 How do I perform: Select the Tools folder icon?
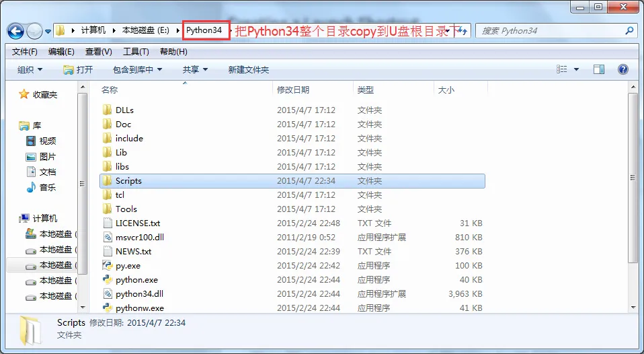(107, 209)
